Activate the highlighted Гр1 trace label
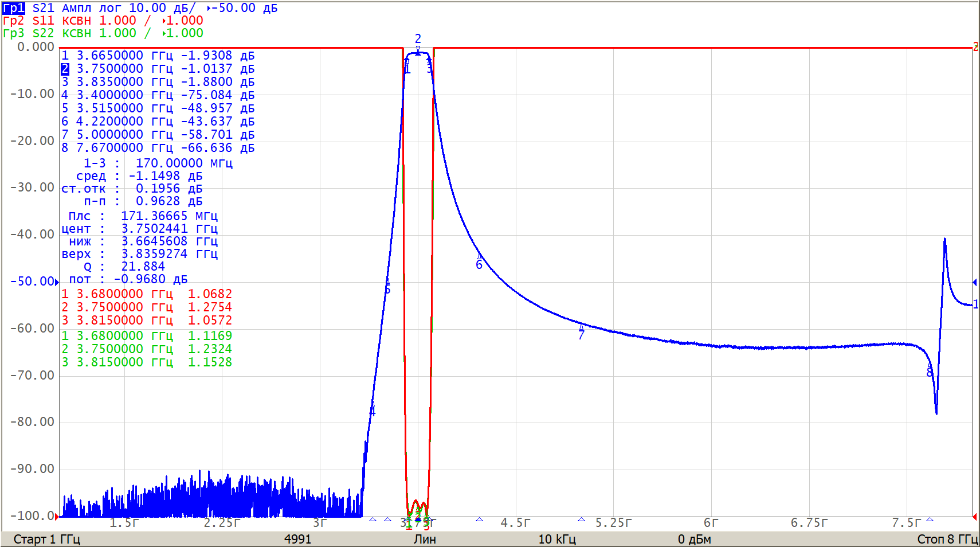The width and height of the screenshot is (980, 547). pyautogui.click(x=14, y=8)
